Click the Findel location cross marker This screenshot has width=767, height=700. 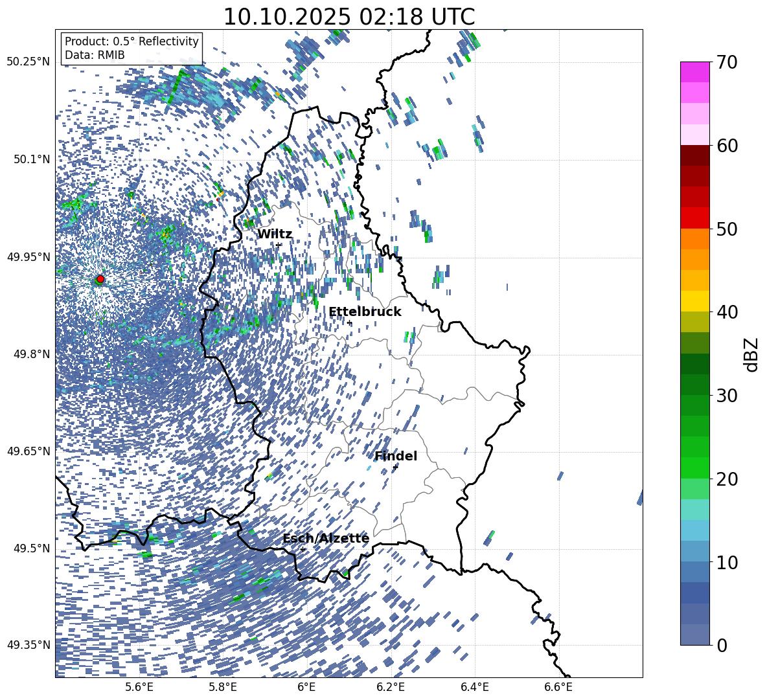click(x=395, y=468)
